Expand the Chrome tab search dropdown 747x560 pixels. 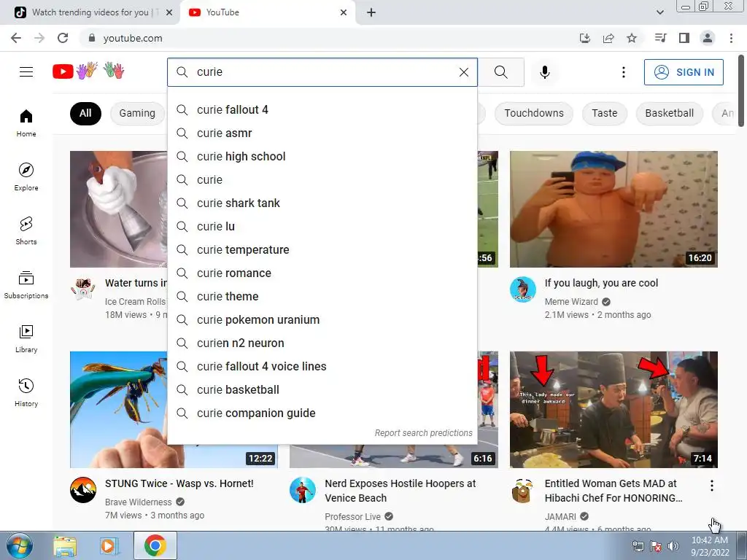click(x=659, y=12)
